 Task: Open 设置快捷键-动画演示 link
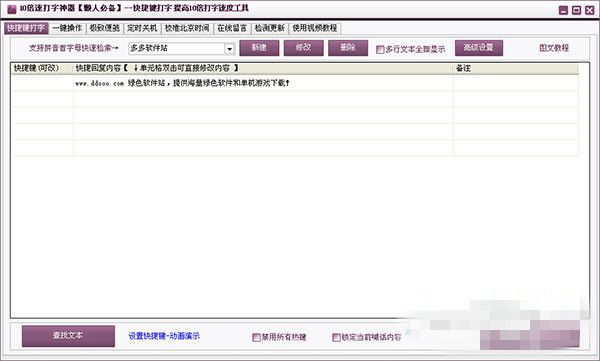164,336
